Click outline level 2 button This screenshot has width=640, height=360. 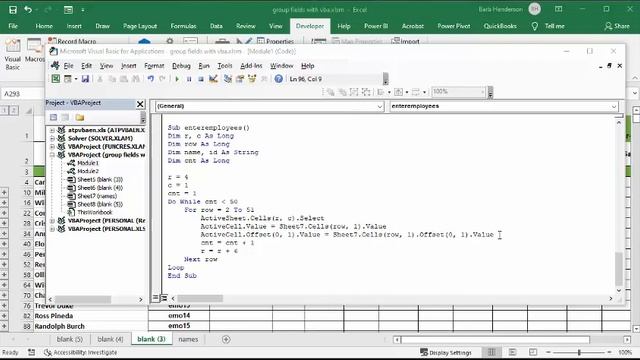point(13,110)
